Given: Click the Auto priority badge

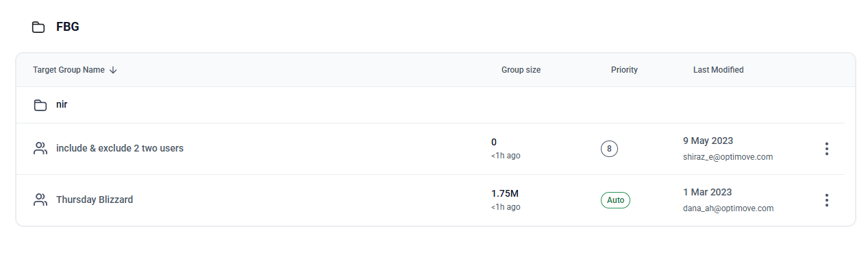Looking at the screenshot, I should click(615, 200).
